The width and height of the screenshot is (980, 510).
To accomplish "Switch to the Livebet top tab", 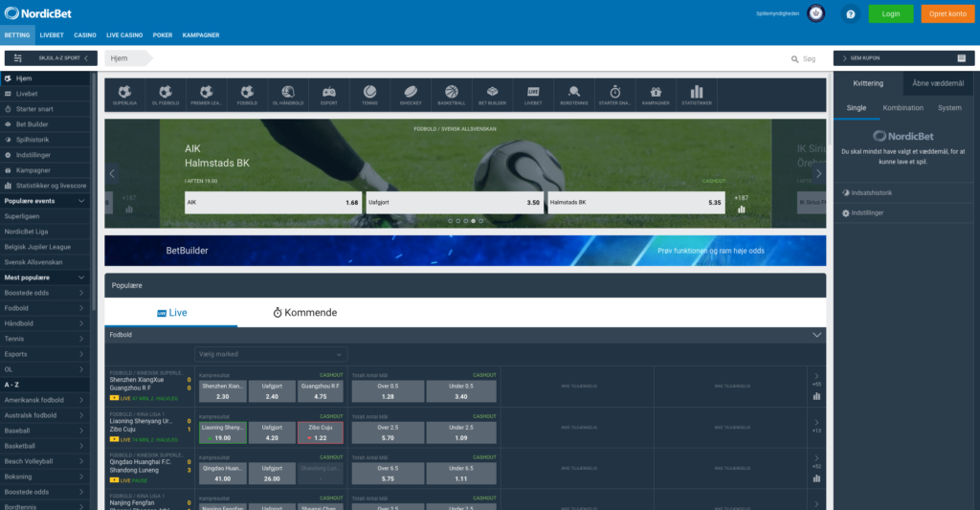I will 52,35.
